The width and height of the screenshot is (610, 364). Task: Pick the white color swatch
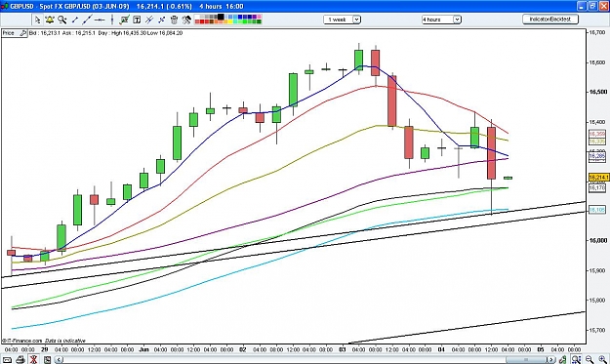[x=197, y=17]
